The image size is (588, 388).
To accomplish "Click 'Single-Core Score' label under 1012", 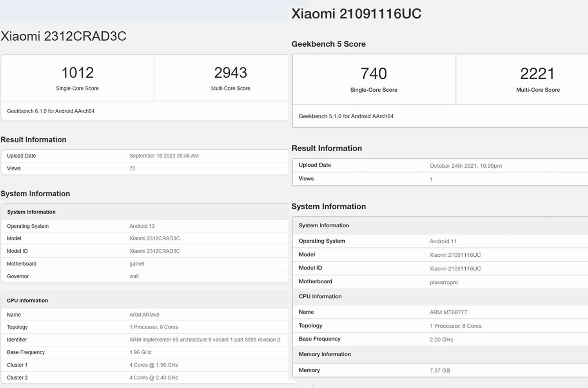I will pos(77,88).
